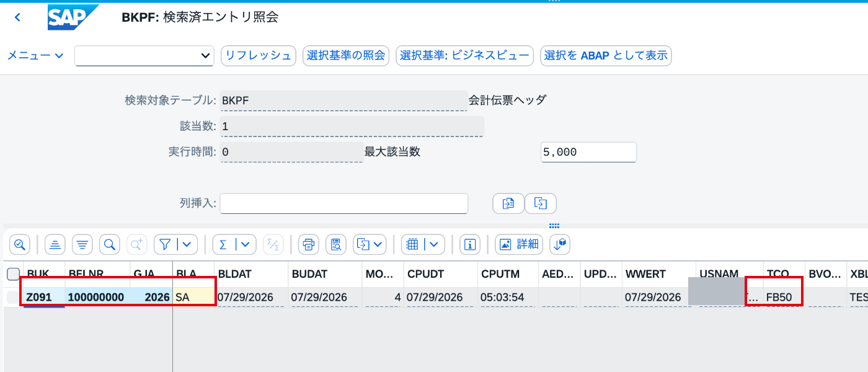
Task: Click 選択を ABAP として表示 button
Action: click(606, 55)
